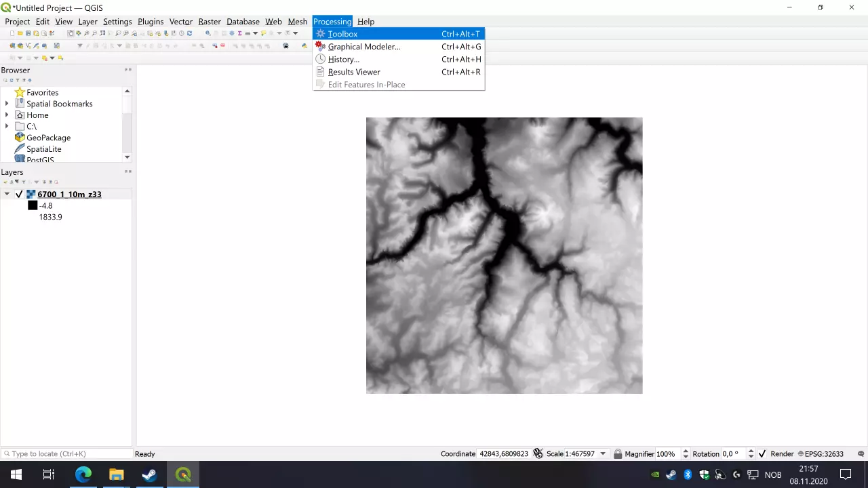The width and height of the screenshot is (868, 488).
Task: Toggle the mouse extents display icon
Action: click(x=538, y=453)
